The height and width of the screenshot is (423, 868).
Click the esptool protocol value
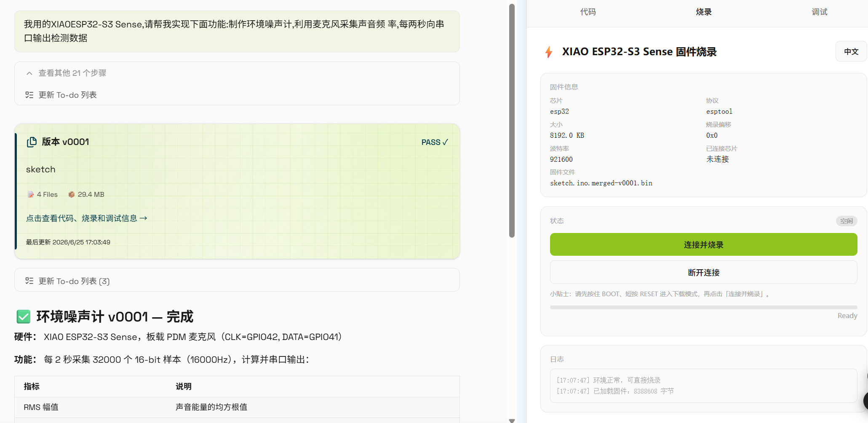coord(719,112)
